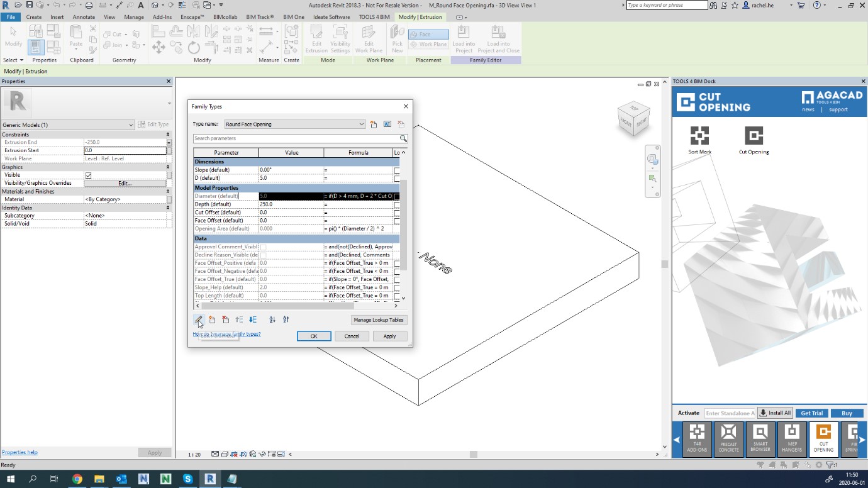
Task: Click OK in the Family Types dialog
Action: point(314,336)
